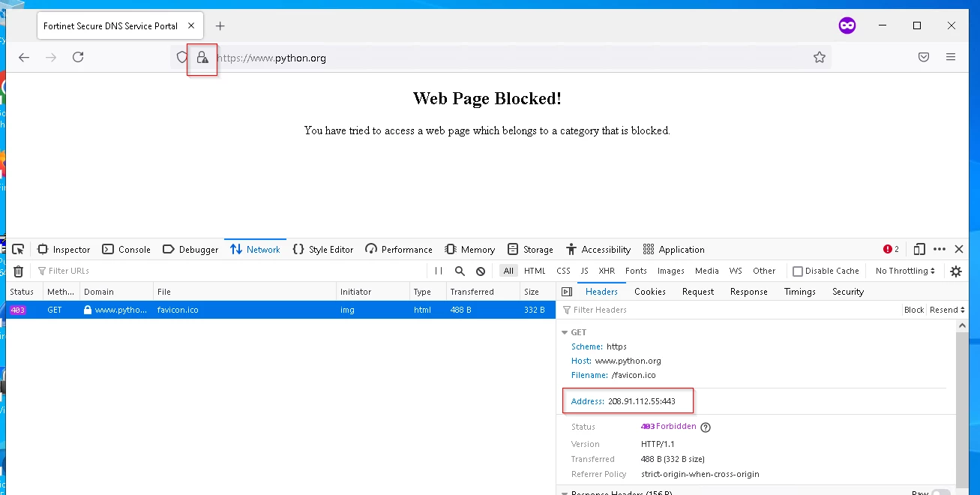The image size is (980, 495).
Task: Enable the Disable Cache checkbox
Action: (x=798, y=271)
